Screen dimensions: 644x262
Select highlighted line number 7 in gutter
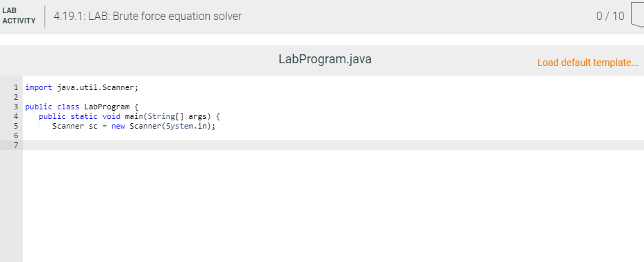point(16,145)
